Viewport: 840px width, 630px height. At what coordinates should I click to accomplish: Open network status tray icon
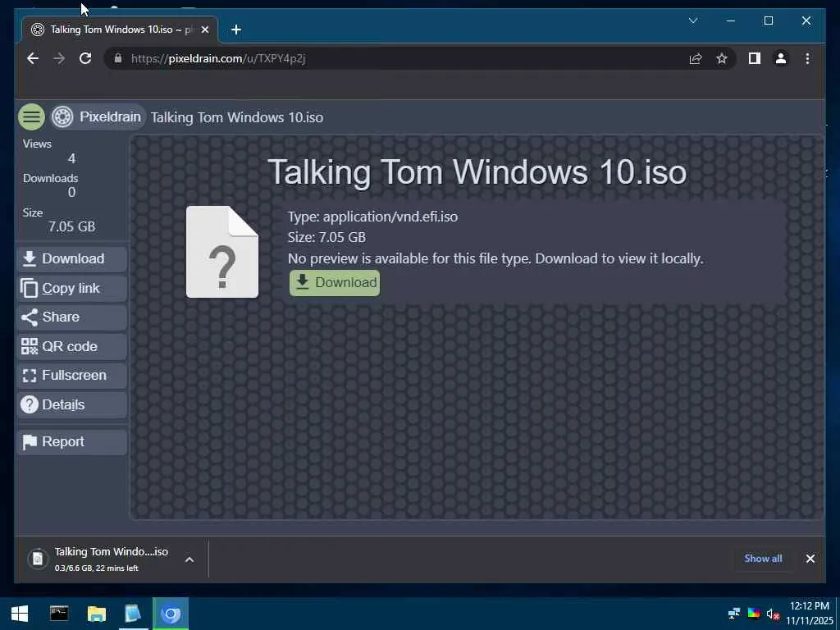pos(734,614)
